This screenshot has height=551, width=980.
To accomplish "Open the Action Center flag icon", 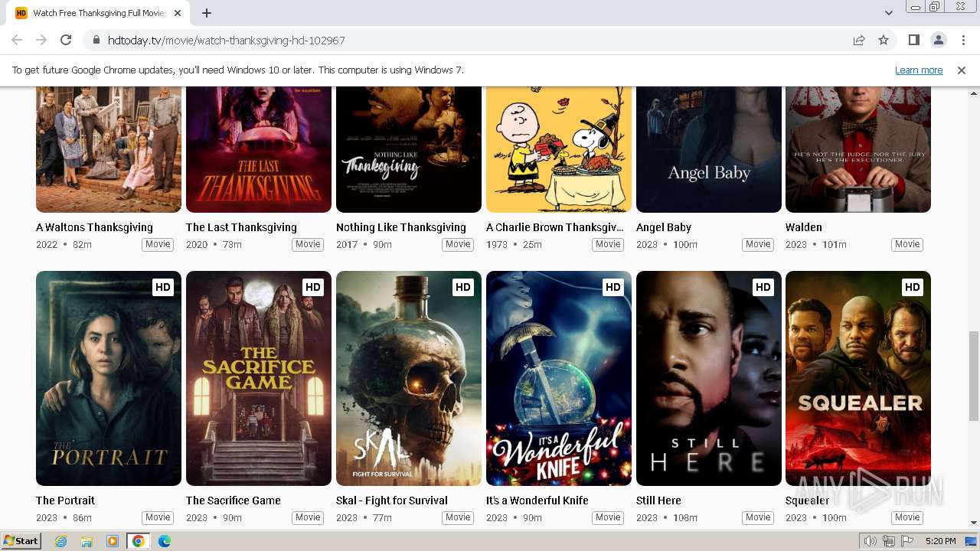I will (907, 541).
